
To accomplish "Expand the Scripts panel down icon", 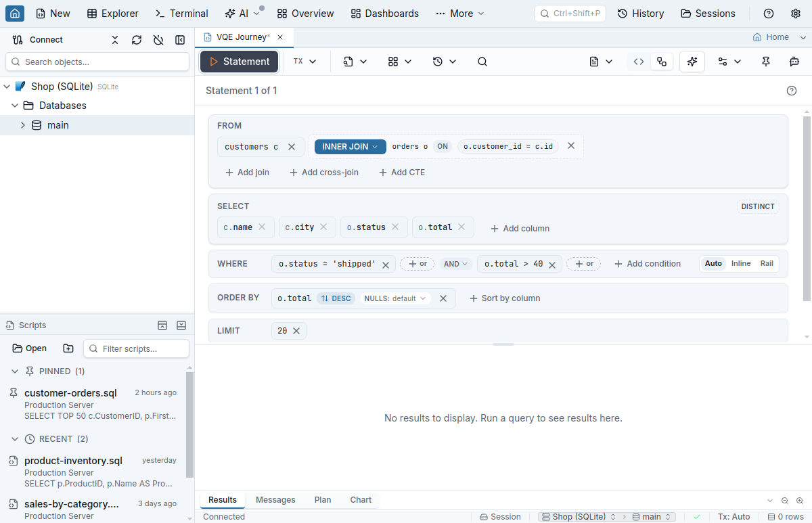I will click(x=181, y=325).
